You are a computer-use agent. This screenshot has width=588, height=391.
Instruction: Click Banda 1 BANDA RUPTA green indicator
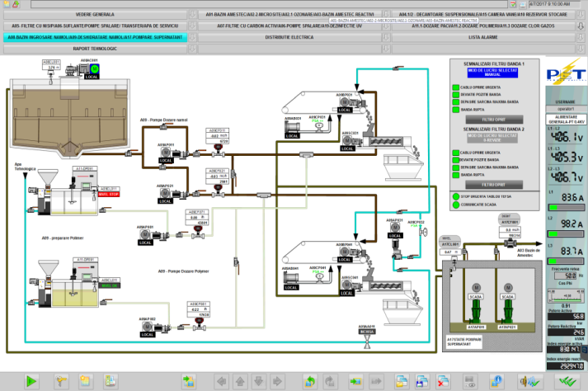click(456, 110)
